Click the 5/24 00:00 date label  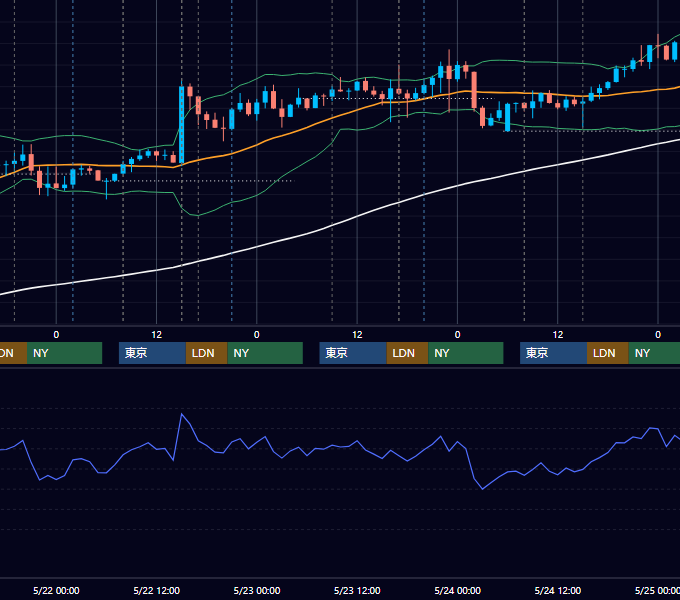pyautogui.click(x=458, y=590)
